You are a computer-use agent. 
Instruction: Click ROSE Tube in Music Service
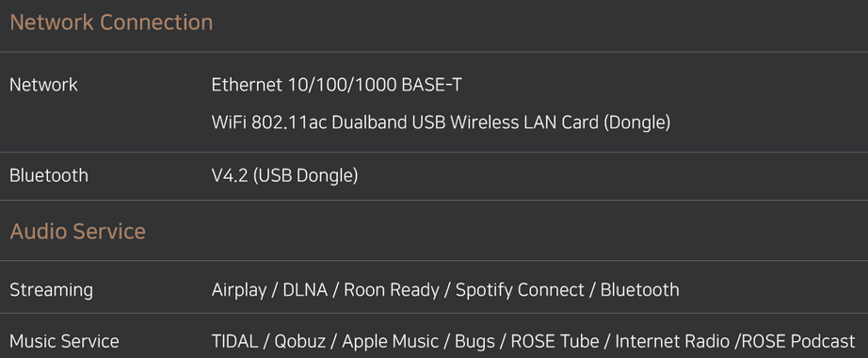555,341
